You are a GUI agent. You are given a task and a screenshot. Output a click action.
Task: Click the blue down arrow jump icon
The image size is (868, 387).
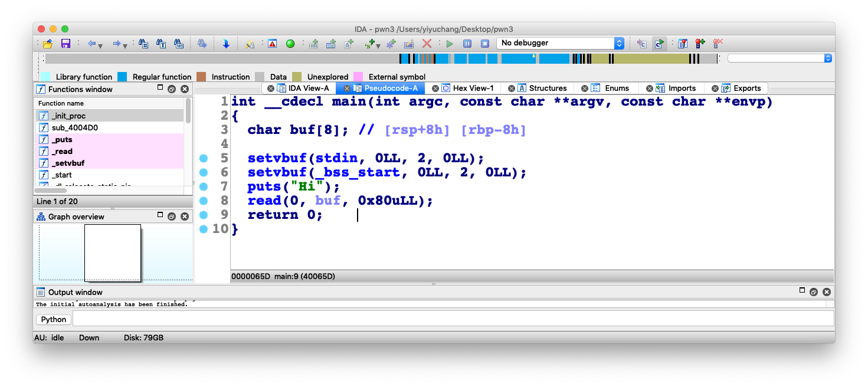point(225,44)
